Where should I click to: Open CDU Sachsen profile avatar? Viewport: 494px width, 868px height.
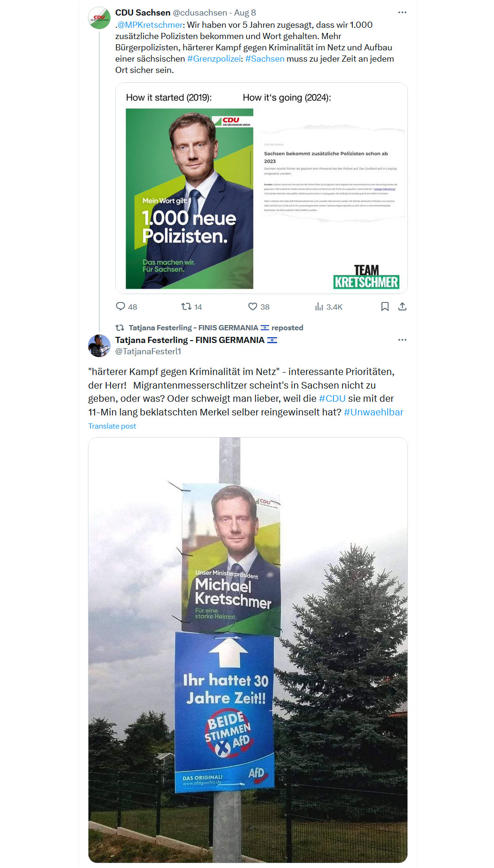click(x=99, y=18)
